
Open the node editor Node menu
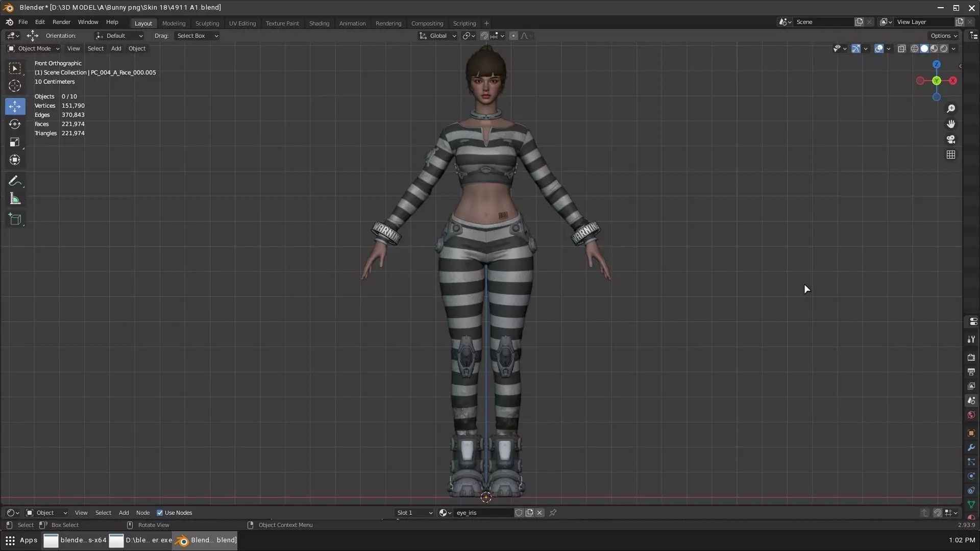coord(143,513)
